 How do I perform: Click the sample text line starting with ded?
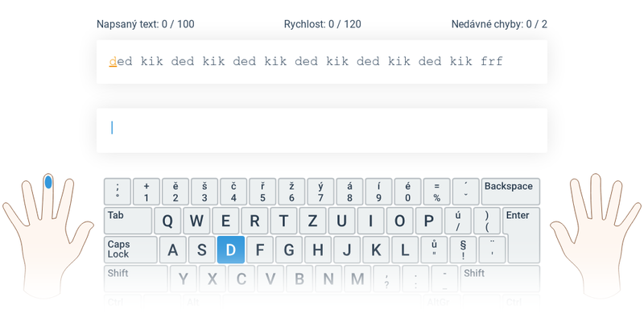coord(306,62)
